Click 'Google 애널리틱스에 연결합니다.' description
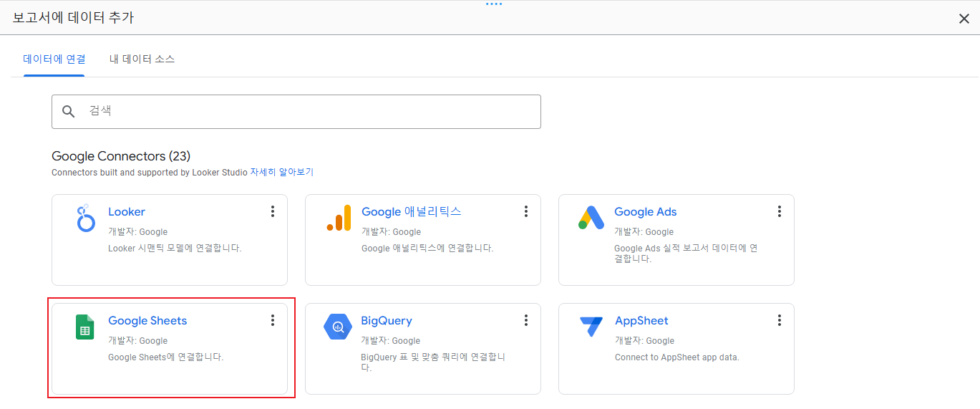This screenshot has height=409, width=980. (427, 249)
